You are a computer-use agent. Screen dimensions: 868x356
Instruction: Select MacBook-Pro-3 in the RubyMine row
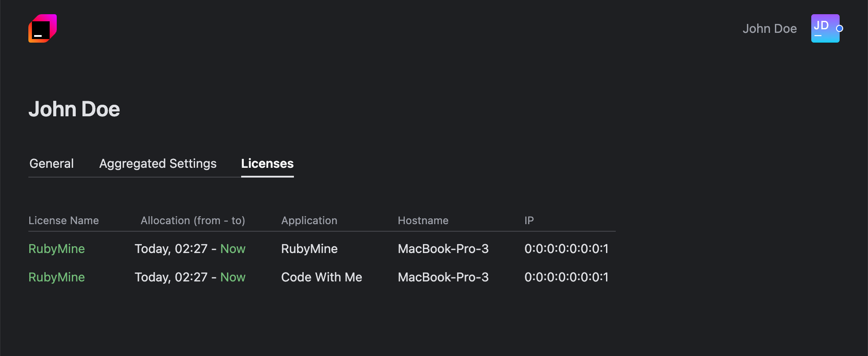[443, 249]
